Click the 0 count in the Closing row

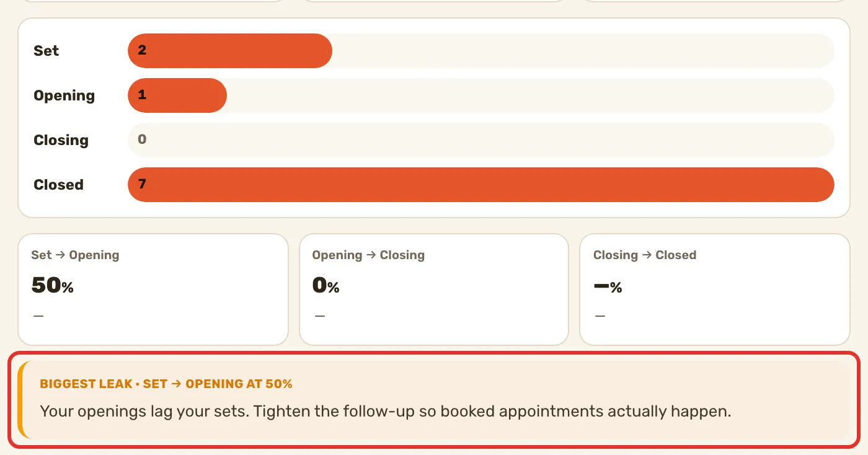[x=142, y=139]
